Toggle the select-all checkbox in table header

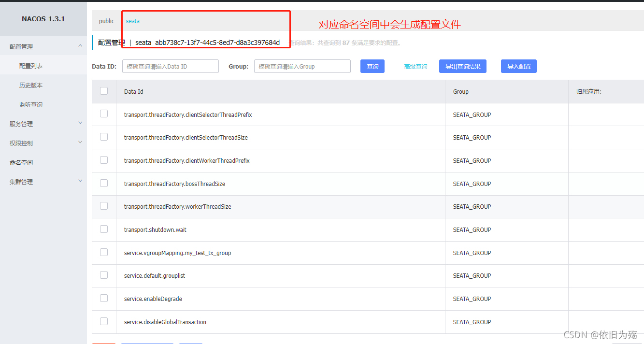click(x=104, y=91)
